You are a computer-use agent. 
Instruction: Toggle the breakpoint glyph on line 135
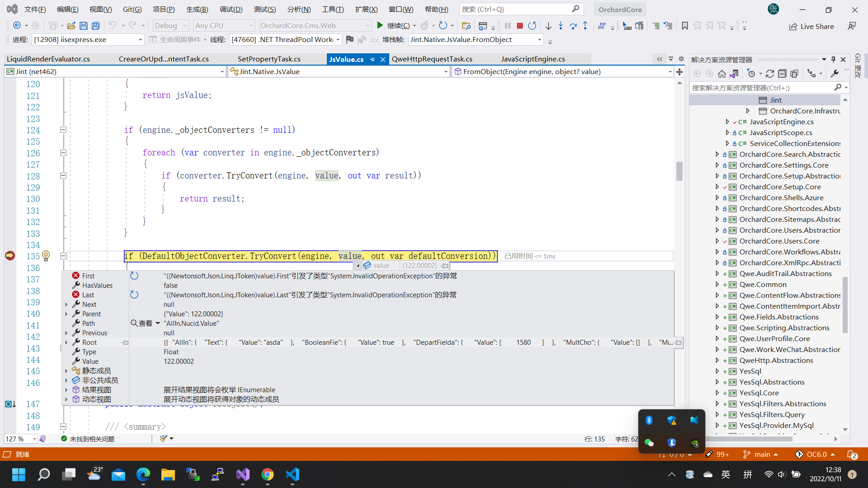(x=10, y=256)
